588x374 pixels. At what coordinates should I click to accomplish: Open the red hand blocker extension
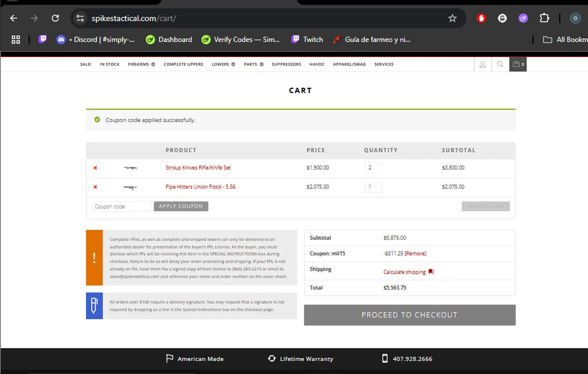481,18
